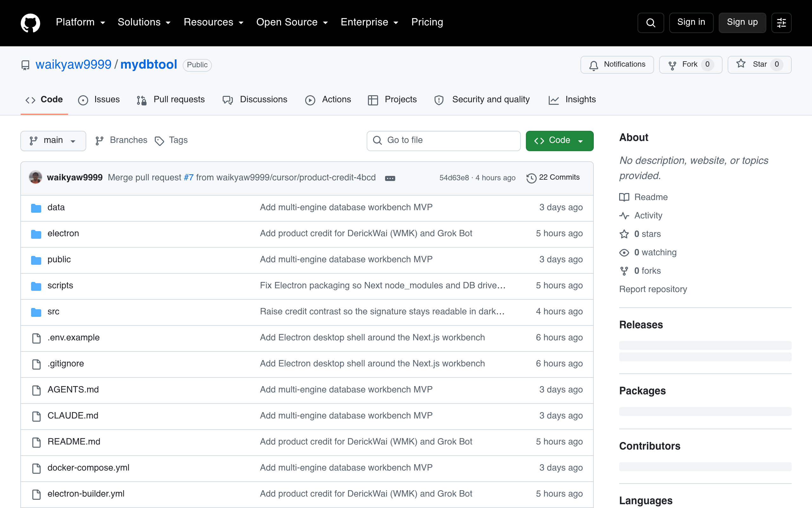Open the data folder icon
This screenshot has width=812, height=508.
(x=36, y=208)
